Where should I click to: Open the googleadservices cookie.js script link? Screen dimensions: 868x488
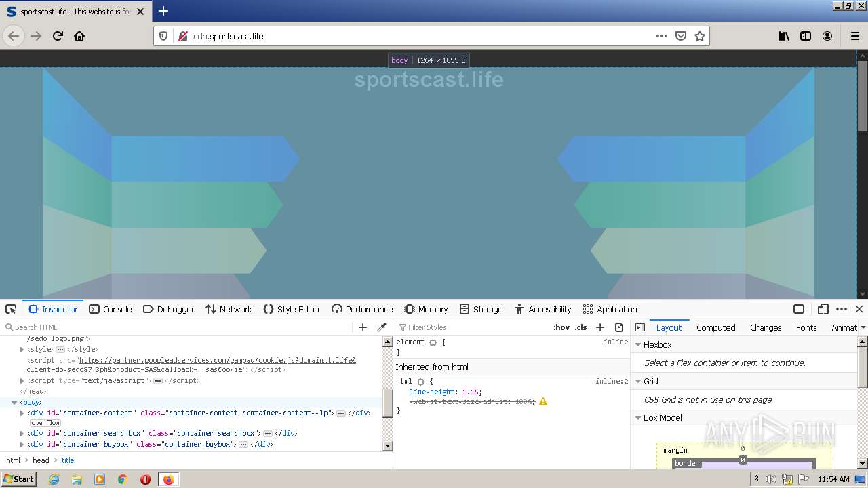point(191,365)
